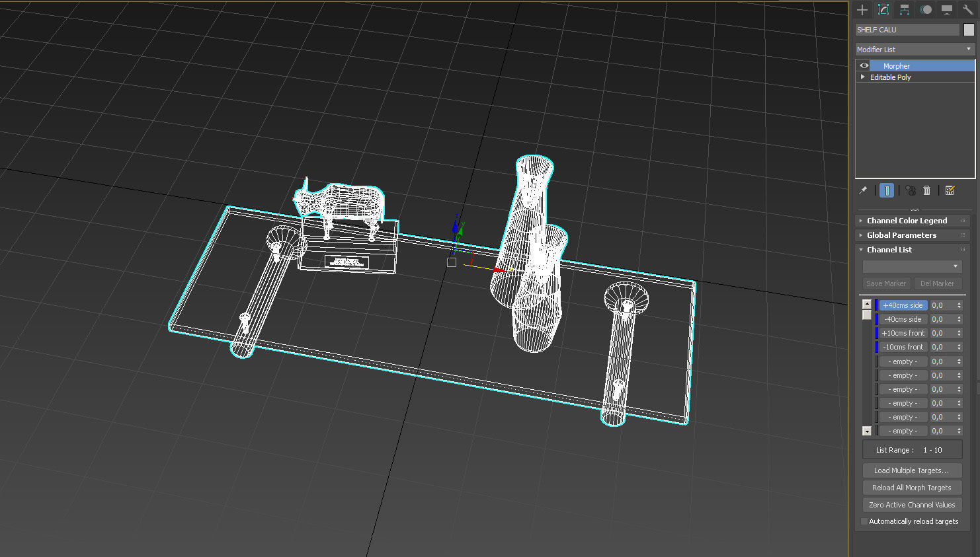The width and height of the screenshot is (980, 557).
Task: Select Editable Poly in modifier stack
Action: tap(890, 77)
